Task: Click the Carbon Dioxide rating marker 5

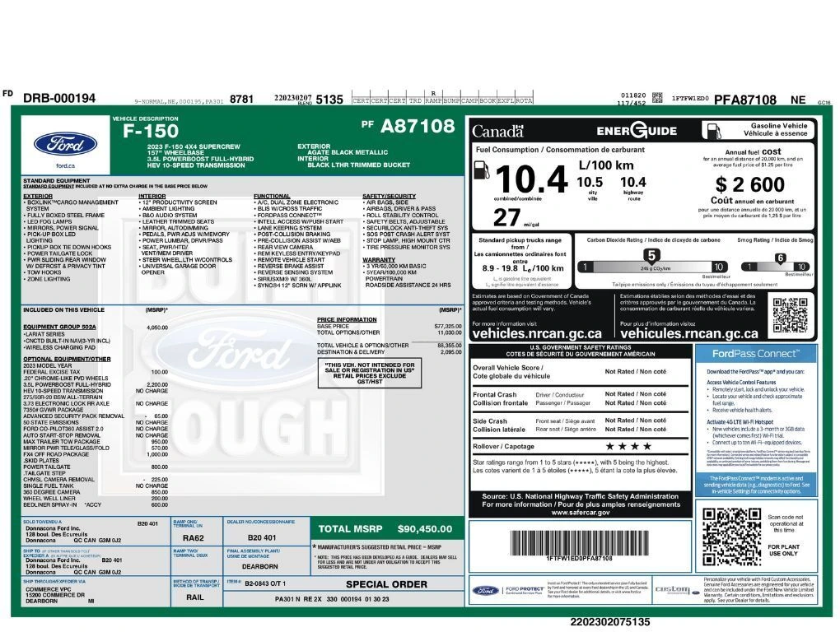Action: click(651, 255)
